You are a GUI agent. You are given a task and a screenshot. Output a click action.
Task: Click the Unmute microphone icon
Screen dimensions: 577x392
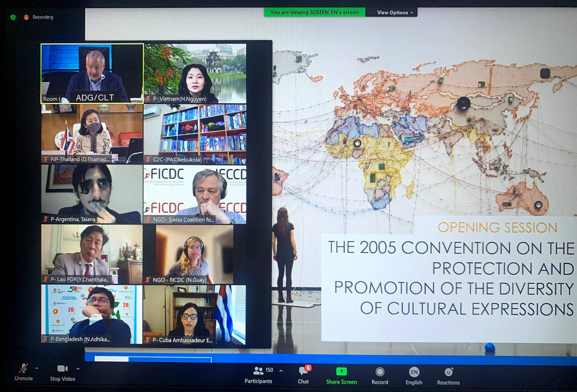[x=23, y=368]
